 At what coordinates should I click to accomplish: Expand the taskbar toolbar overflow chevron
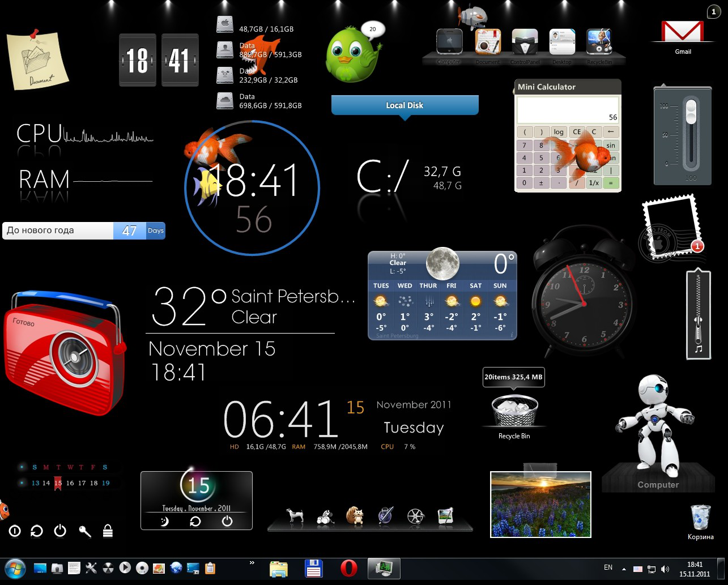point(252,562)
